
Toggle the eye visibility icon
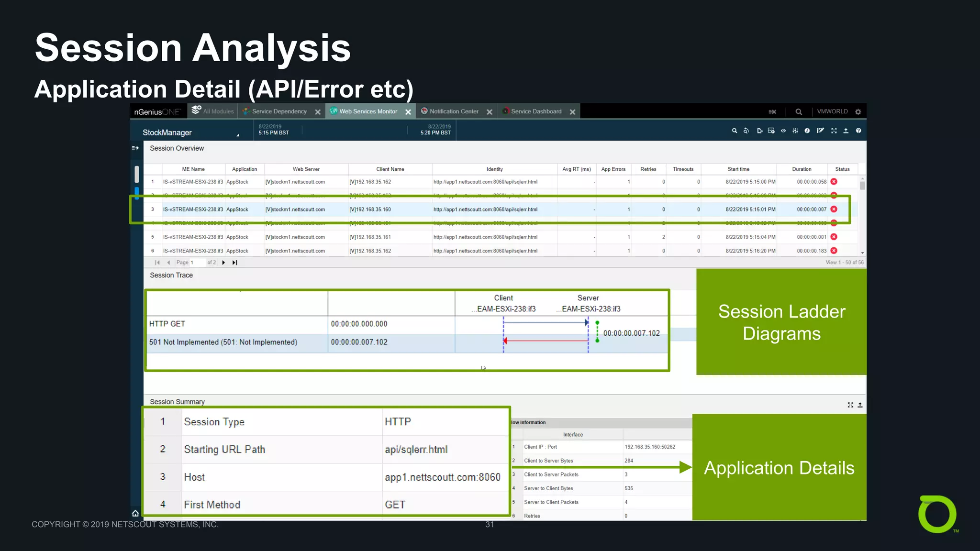point(783,131)
